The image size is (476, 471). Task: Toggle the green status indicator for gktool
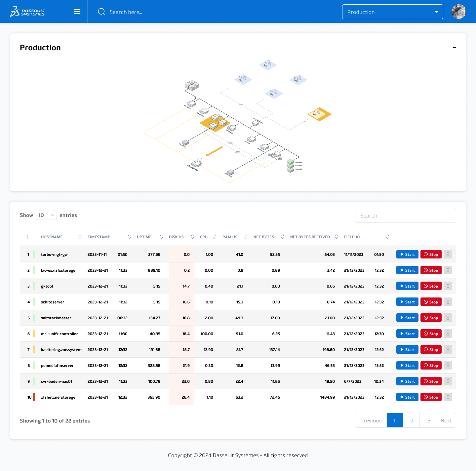[33, 286]
